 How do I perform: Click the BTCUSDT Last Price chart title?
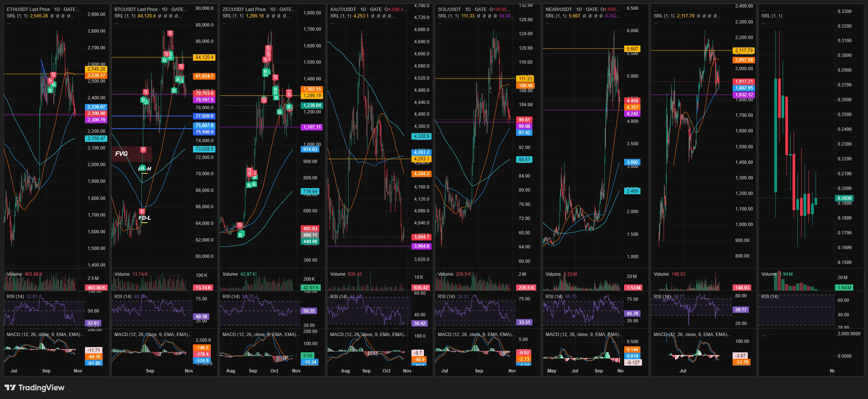[151, 9]
